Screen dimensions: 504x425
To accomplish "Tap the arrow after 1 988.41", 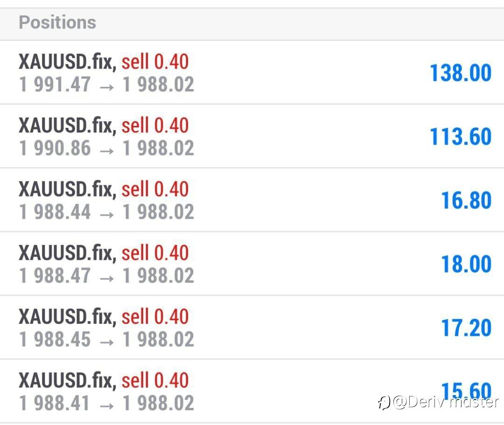I will (x=107, y=404).
